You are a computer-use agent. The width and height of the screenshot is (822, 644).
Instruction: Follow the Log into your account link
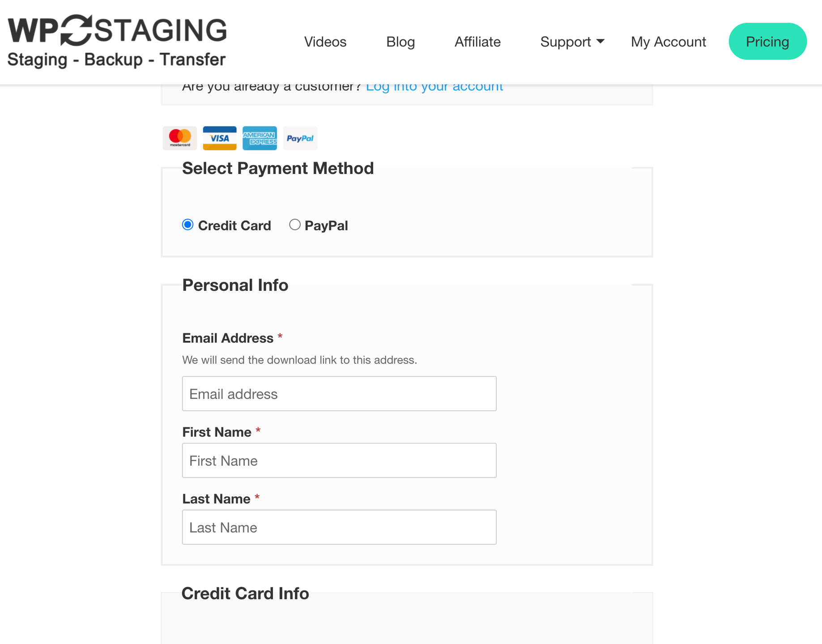(434, 86)
